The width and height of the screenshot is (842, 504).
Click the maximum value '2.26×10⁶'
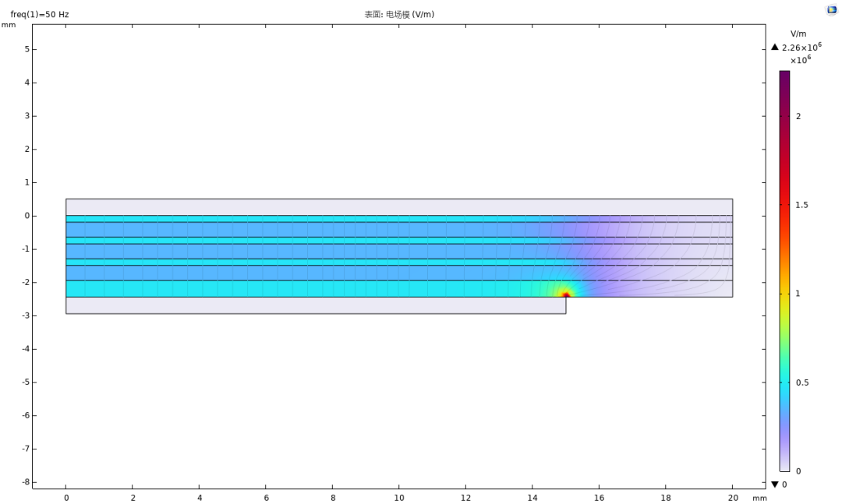(801, 48)
